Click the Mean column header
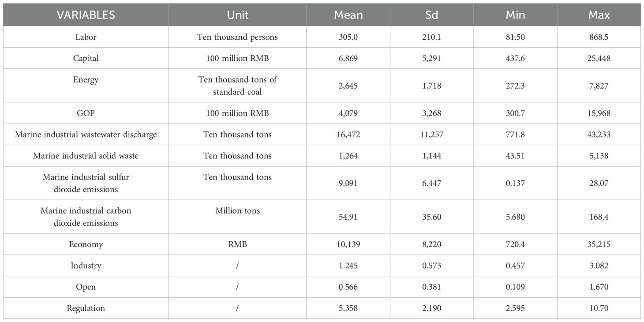 [x=348, y=15]
